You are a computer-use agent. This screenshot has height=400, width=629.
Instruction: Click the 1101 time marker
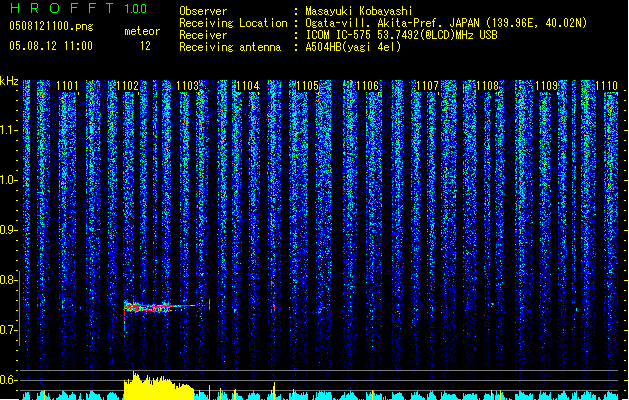pyautogui.click(x=67, y=86)
